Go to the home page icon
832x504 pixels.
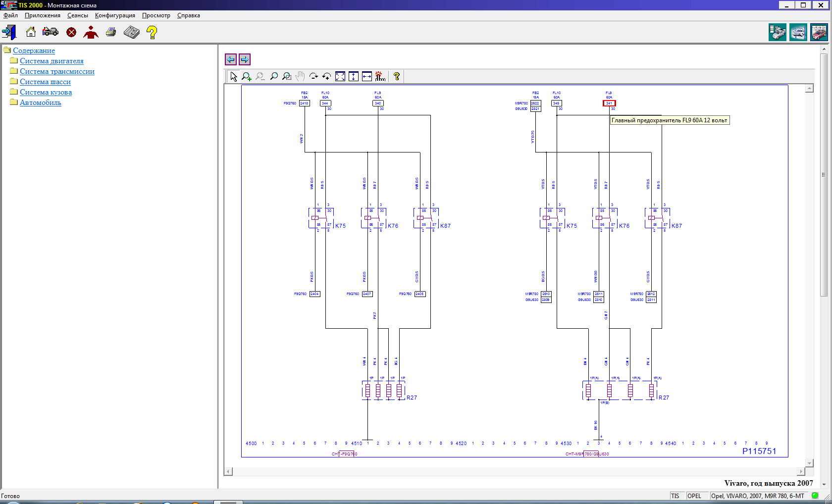point(31,32)
